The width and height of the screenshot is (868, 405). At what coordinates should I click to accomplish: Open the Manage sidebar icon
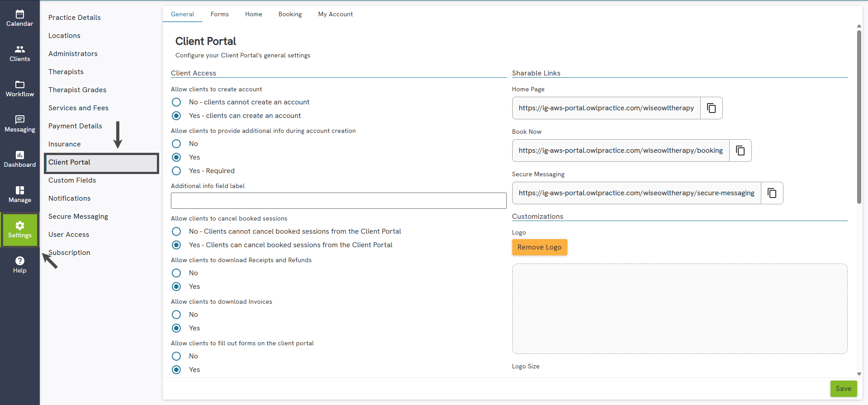(19, 194)
